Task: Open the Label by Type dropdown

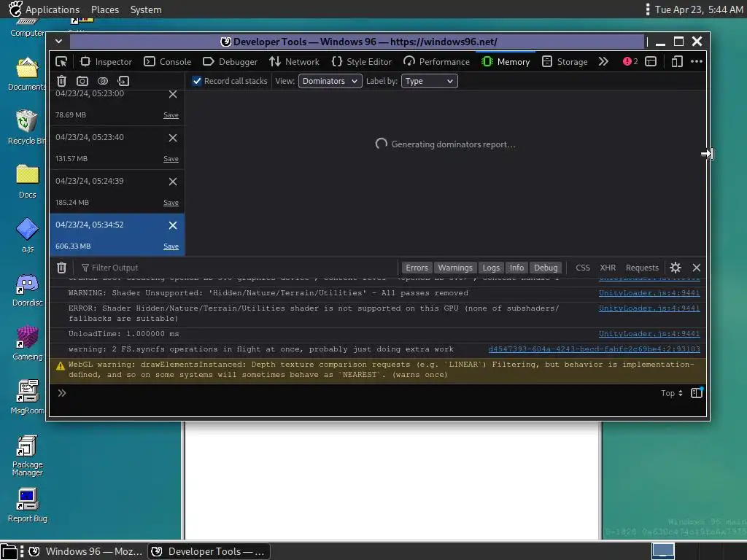Action: pos(429,81)
